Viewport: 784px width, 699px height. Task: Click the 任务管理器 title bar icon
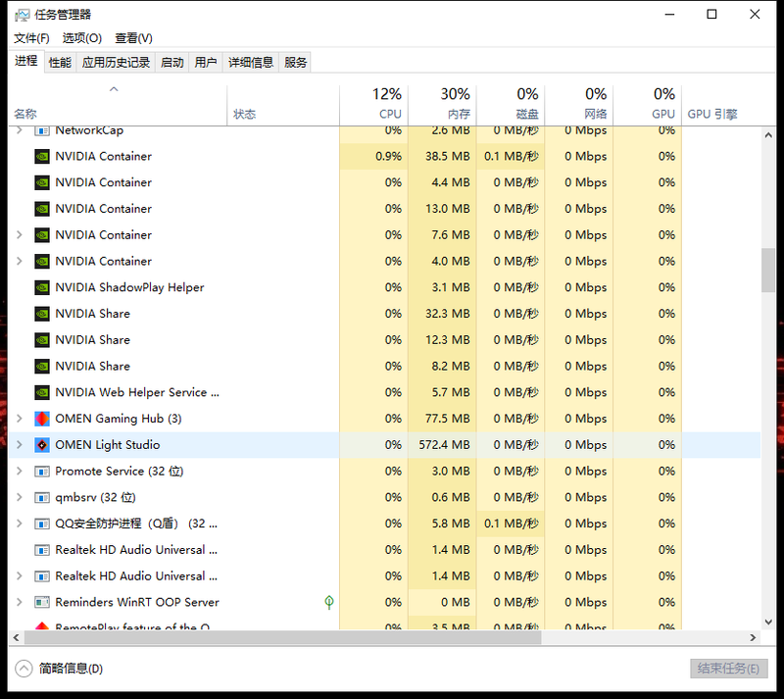click(22, 15)
